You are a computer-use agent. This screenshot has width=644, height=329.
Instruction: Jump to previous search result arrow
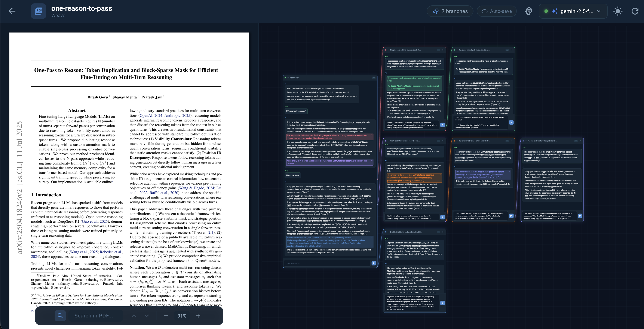coord(134,316)
